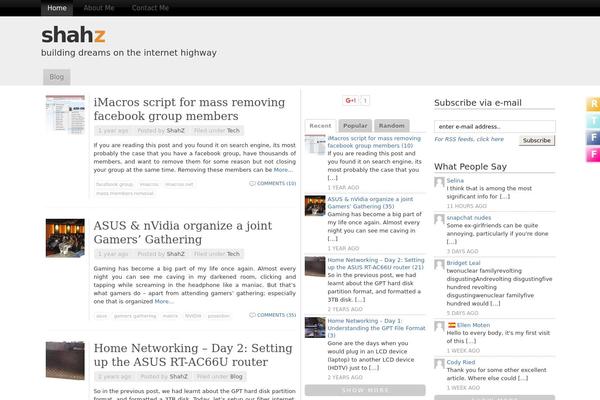Viewport: 600px width, 400px height.
Task: Open commenter name Cody Ried
Action: point(461,362)
